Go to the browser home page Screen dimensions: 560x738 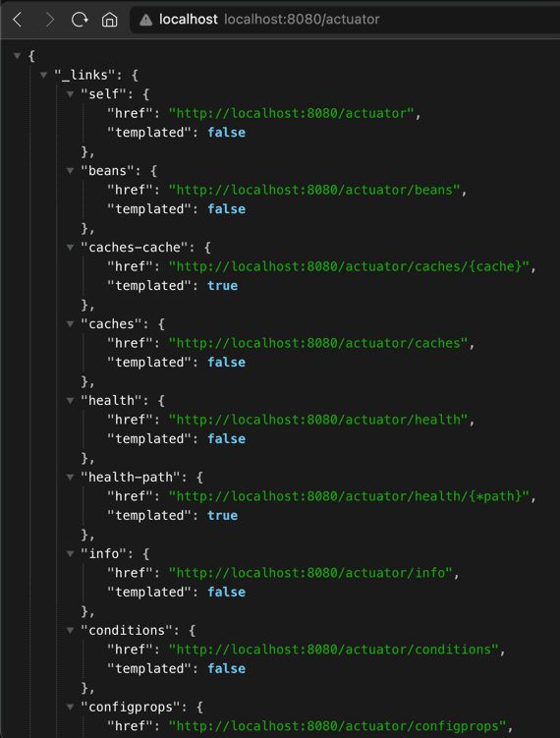[x=110, y=20]
